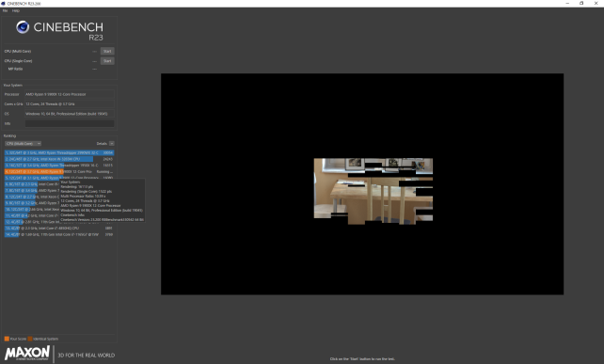Open the File menu
Screen dimensions: 604x364
(5, 10)
